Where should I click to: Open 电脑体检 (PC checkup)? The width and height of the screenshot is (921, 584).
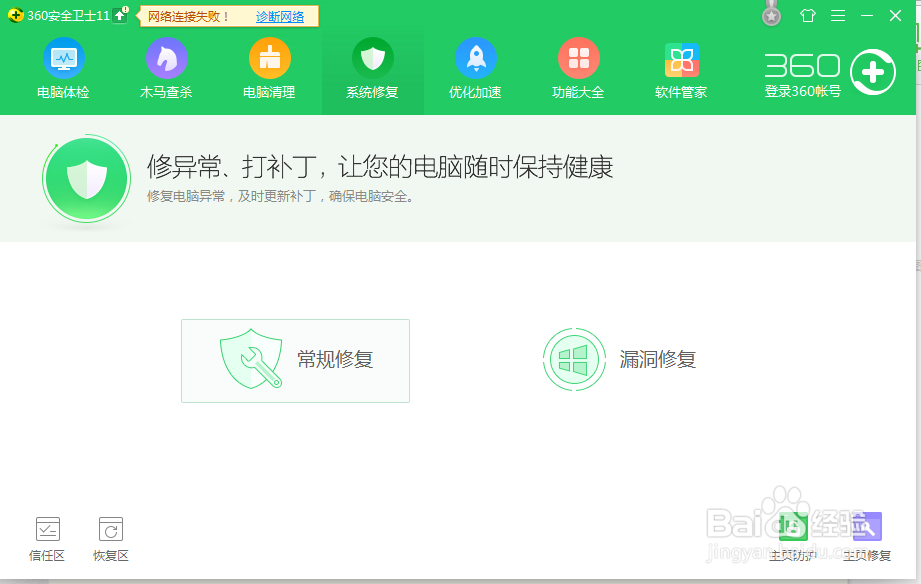point(64,68)
